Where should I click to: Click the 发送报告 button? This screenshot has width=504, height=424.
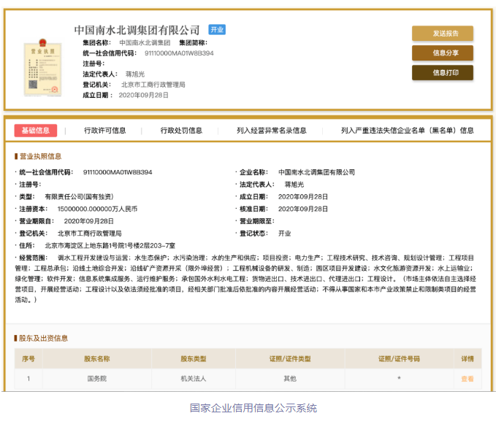[x=443, y=34]
